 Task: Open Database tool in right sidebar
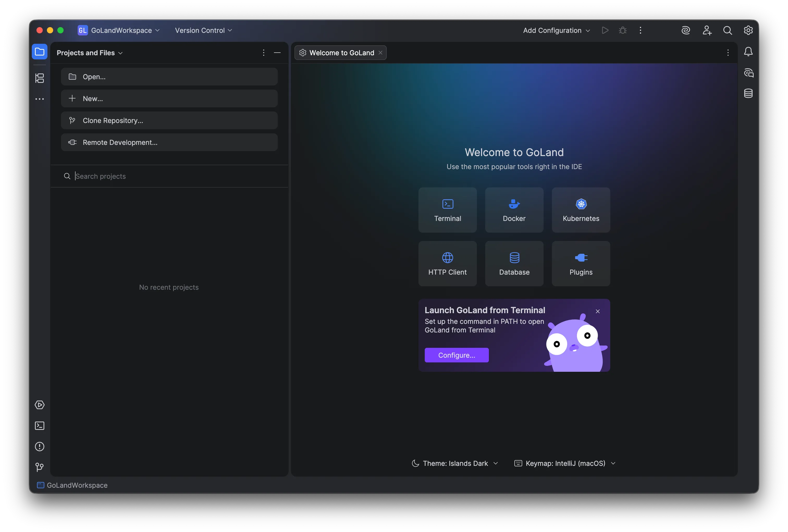tap(748, 93)
